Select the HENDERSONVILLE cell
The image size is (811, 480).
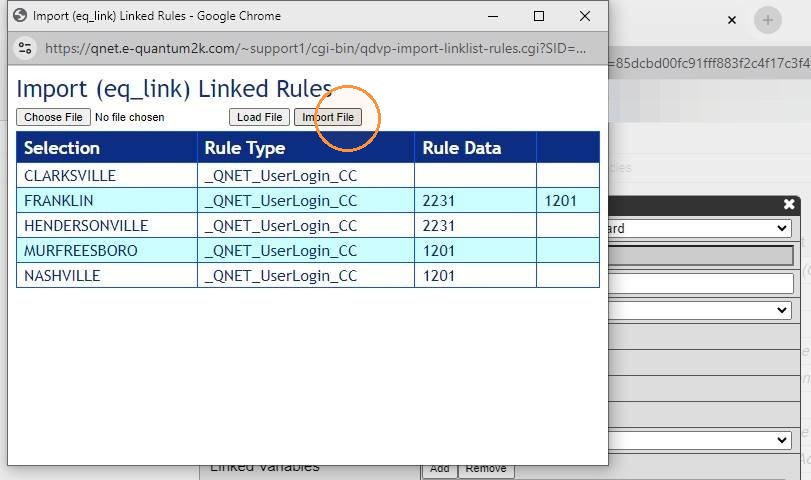pyautogui.click(x=107, y=226)
